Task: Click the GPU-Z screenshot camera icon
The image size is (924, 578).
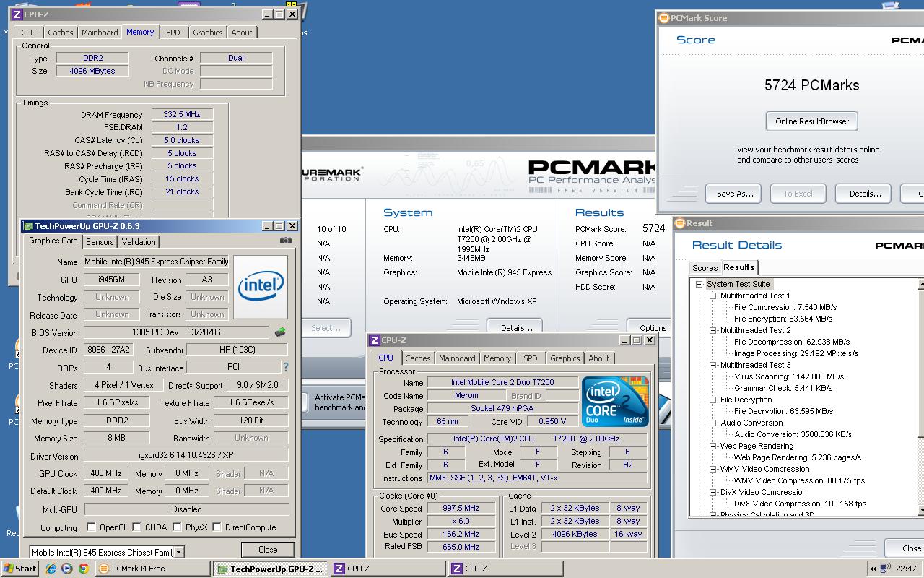Action: click(286, 241)
